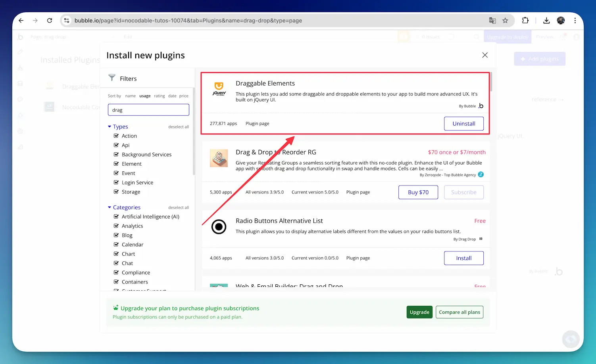The image size is (596, 364).
Task: Click the browser address bar URL
Action: click(x=188, y=21)
